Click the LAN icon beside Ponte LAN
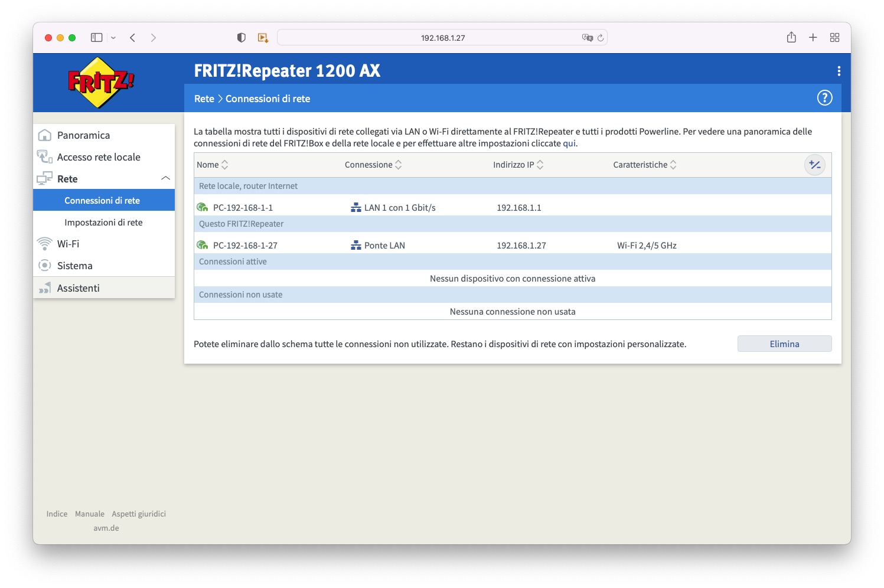The image size is (884, 588). coord(356,245)
